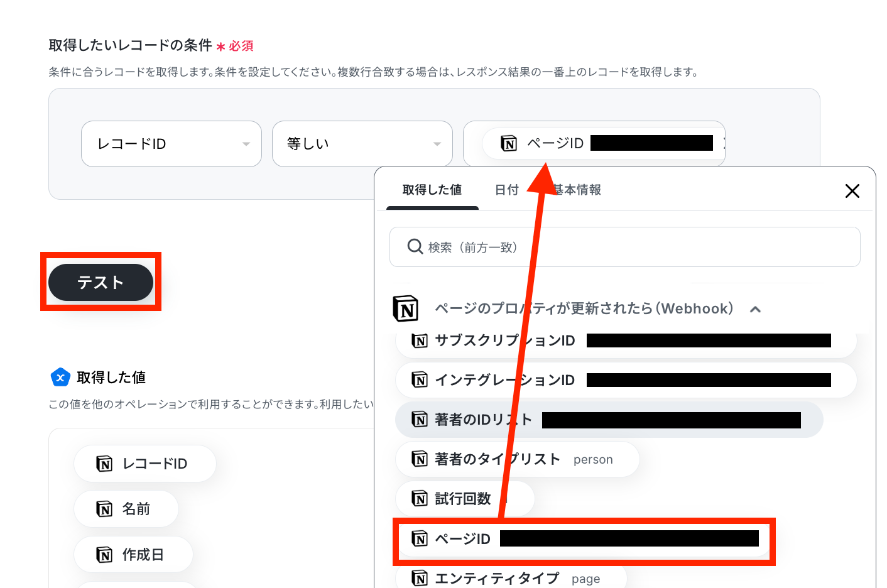
Task: Click the 'page' value text
Action: (x=586, y=579)
